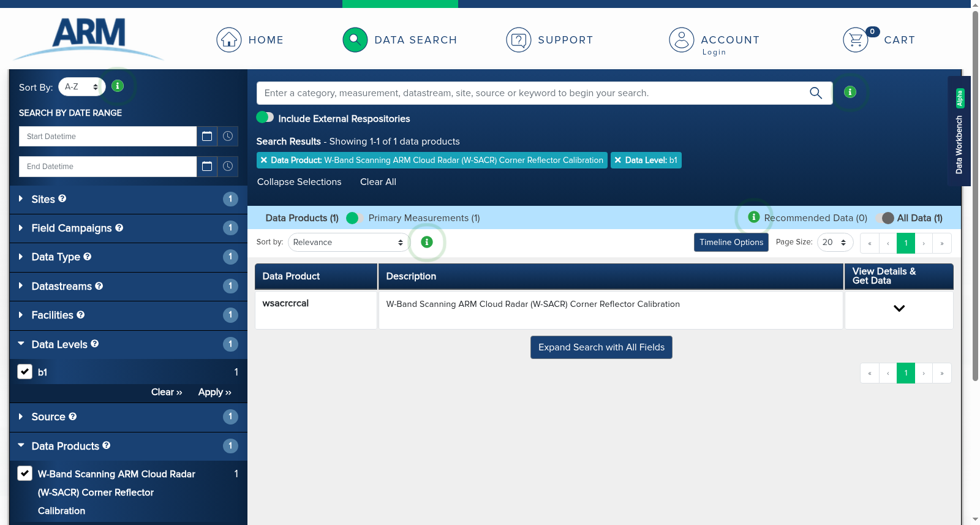Remove the Data Level b1 filter chip
980x525 pixels.
point(618,160)
